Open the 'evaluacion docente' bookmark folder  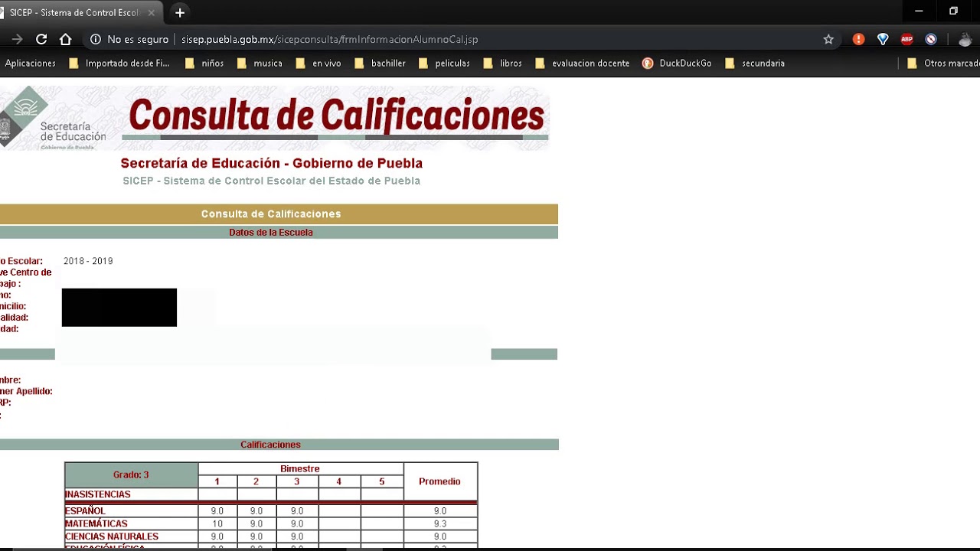point(582,64)
